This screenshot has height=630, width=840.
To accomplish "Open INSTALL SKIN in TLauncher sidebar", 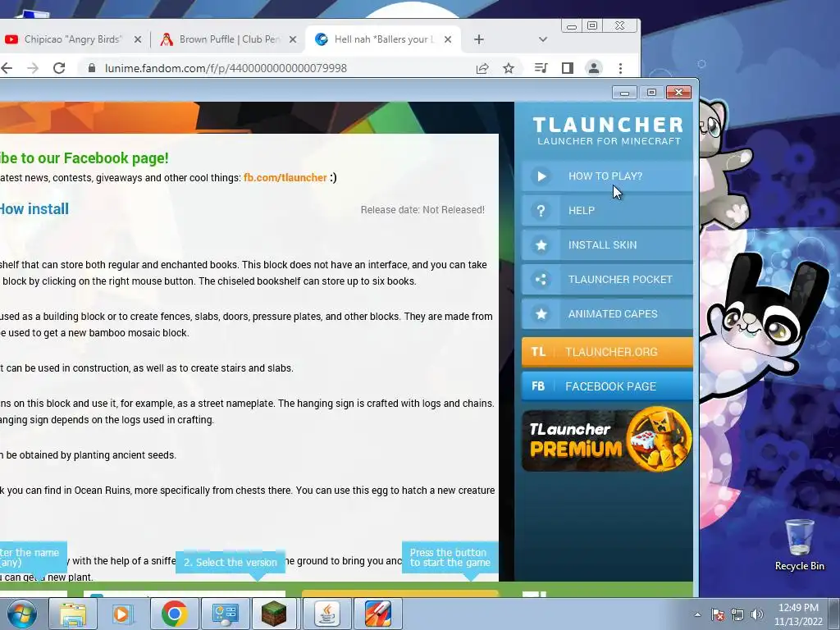I will [607, 244].
